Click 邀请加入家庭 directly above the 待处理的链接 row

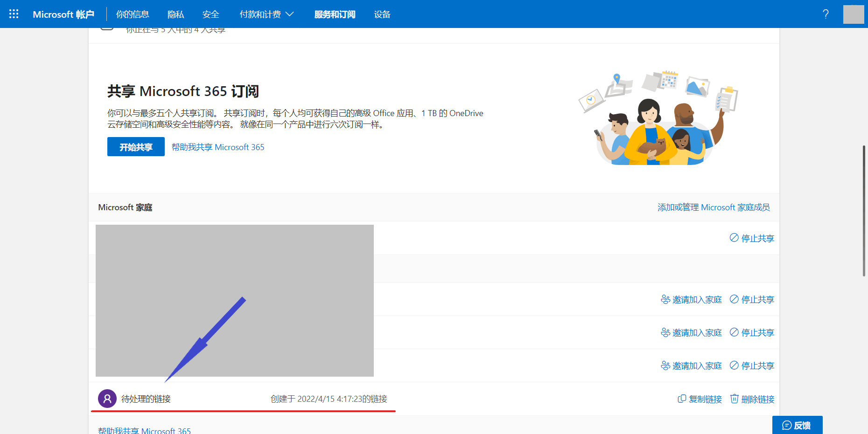click(691, 366)
